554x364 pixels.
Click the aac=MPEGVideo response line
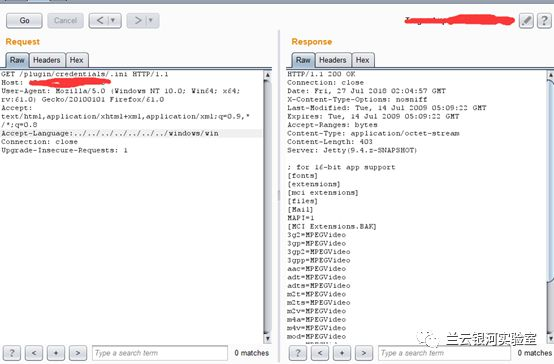coord(317,269)
